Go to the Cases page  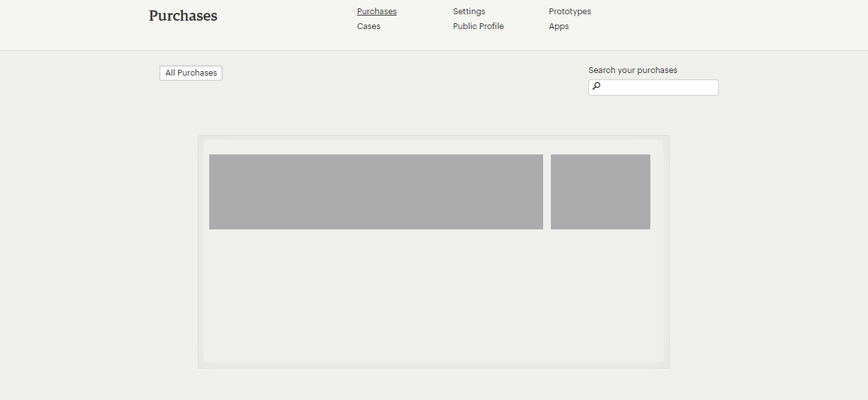click(369, 26)
